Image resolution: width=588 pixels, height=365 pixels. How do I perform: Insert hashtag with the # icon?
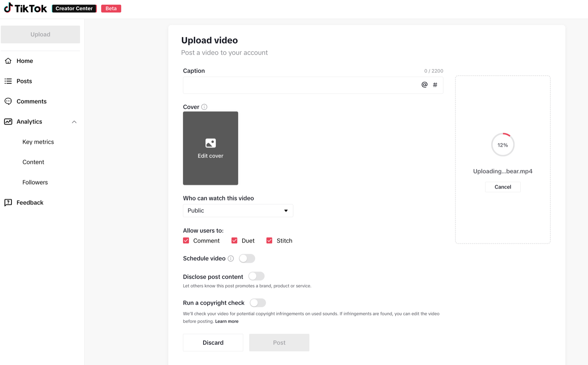435,85
